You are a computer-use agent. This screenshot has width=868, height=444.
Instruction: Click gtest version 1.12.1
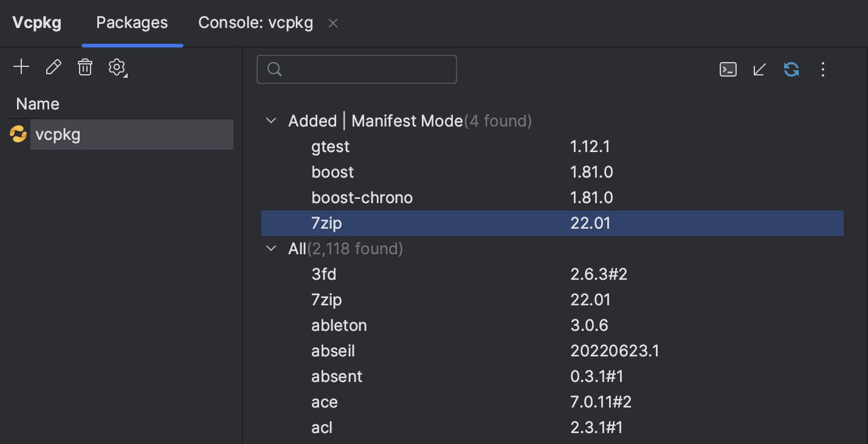tap(590, 147)
